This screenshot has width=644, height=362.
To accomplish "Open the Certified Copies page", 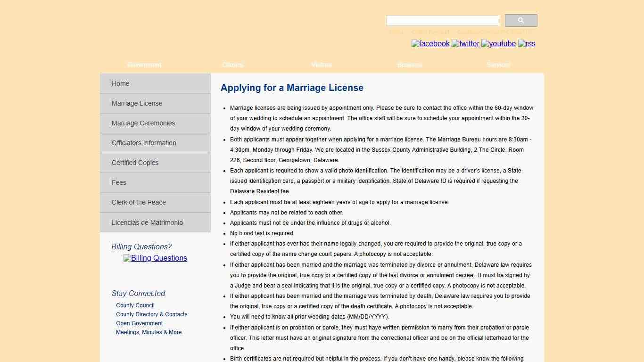I will click(x=135, y=163).
